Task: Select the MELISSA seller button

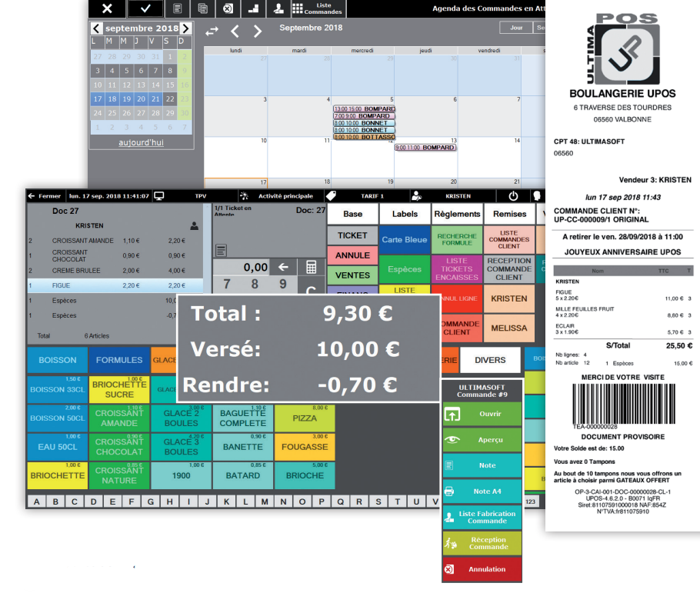Action: coord(509,328)
